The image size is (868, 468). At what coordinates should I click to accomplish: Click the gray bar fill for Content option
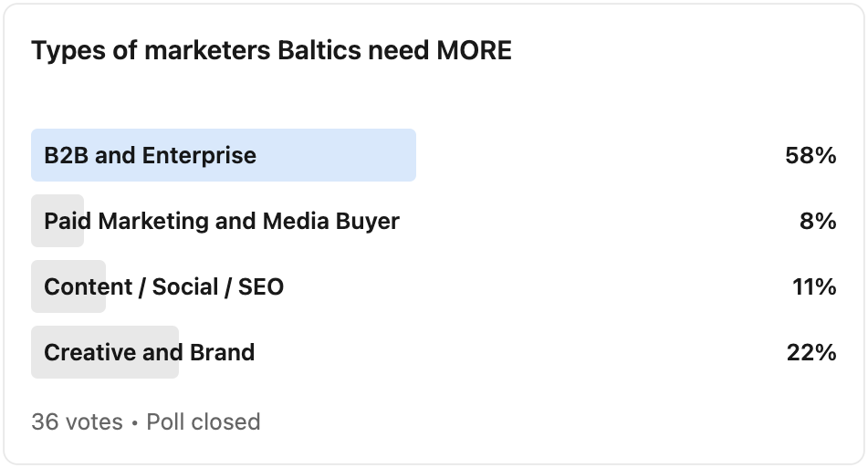[37, 286]
